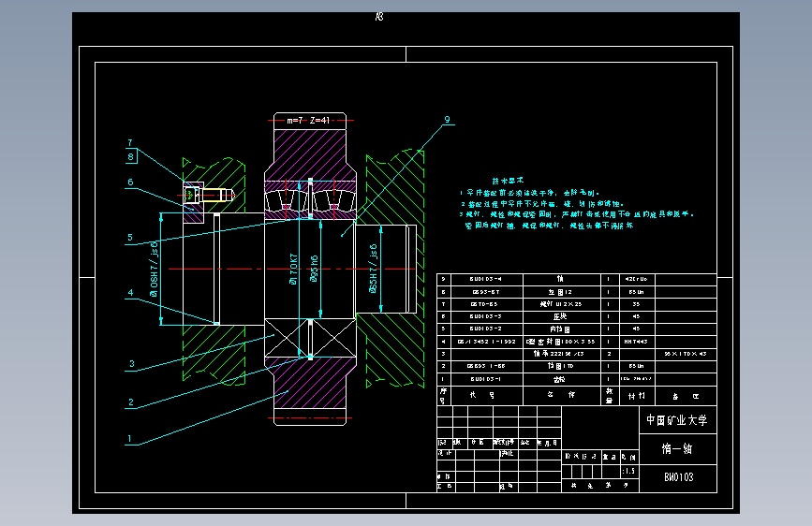Click the BH0103 drawing number cell
812x526 pixels.
point(678,478)
